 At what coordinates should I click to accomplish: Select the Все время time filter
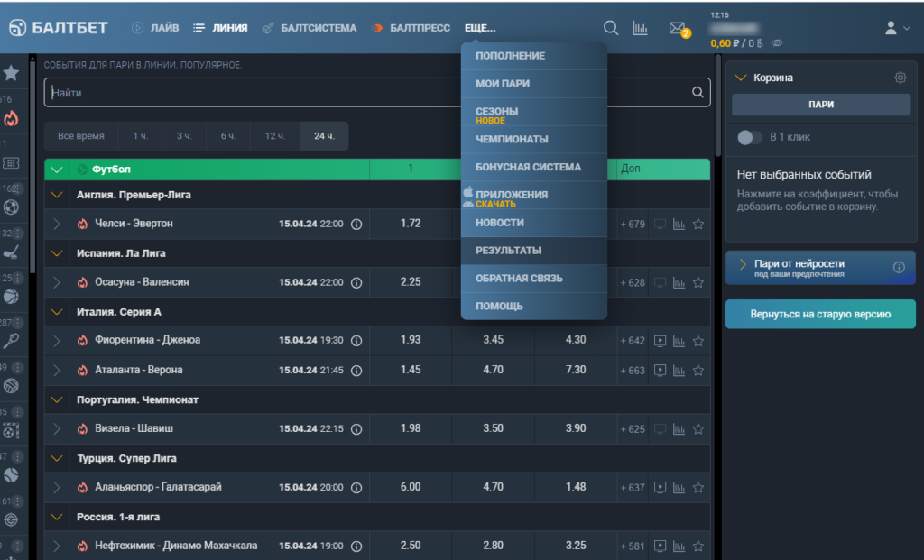[81, 136]
